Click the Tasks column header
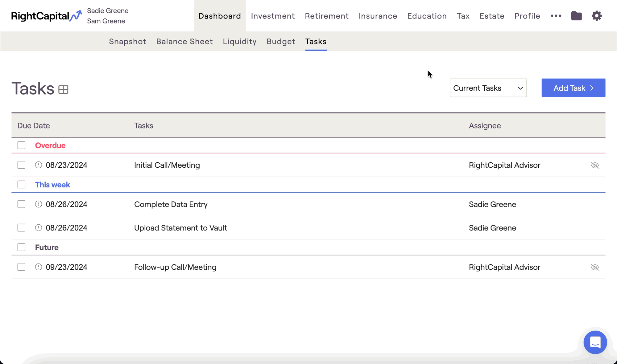Image resolution: width=617 pixels, height=364 pixels. point(144,125)
